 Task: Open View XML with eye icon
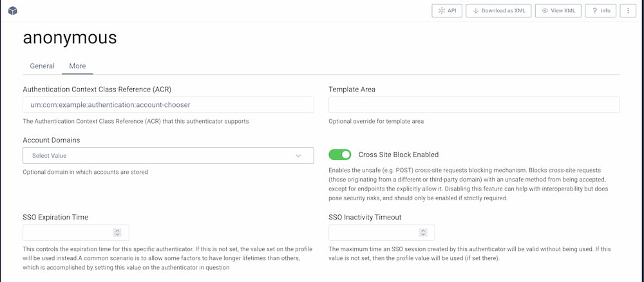(558, 11)
